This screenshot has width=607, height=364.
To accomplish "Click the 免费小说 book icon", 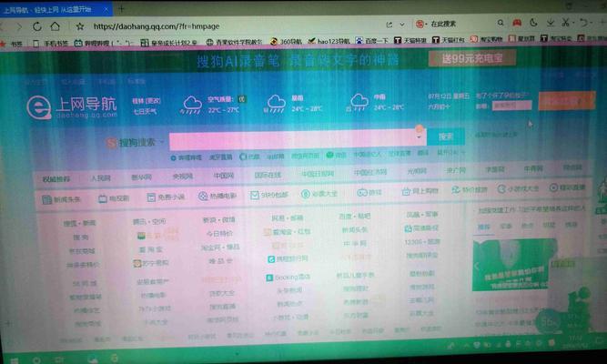I will click(151, 197).
